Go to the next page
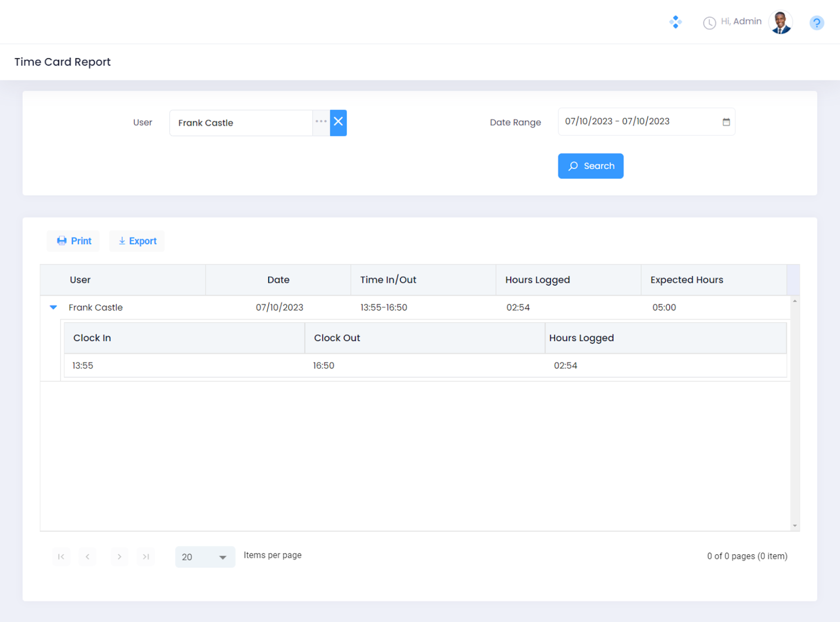Image resolution: width=840 pixels, height=622 pixels. [x=119, y=557]
